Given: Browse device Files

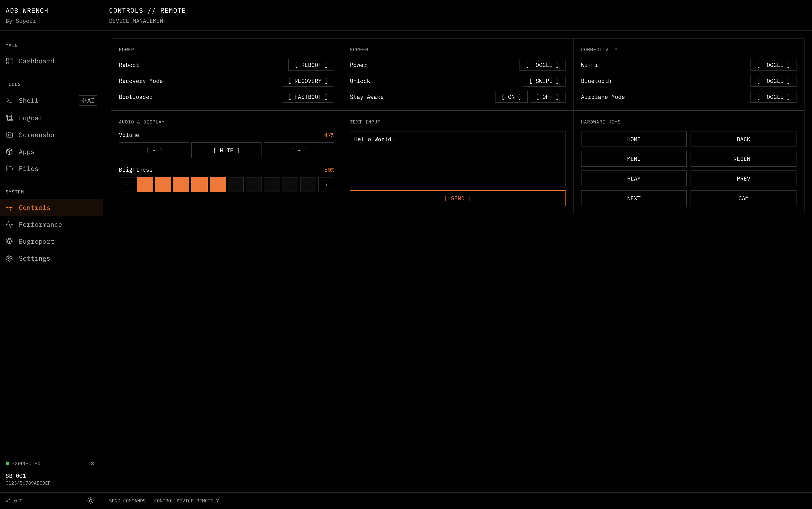Looking at the screenshot, I should tap(28, 168).
